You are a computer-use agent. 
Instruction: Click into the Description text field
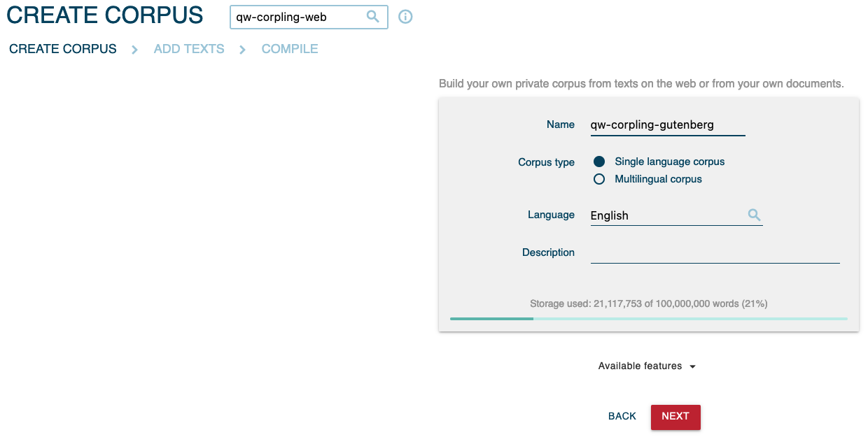tap(715, 253)
